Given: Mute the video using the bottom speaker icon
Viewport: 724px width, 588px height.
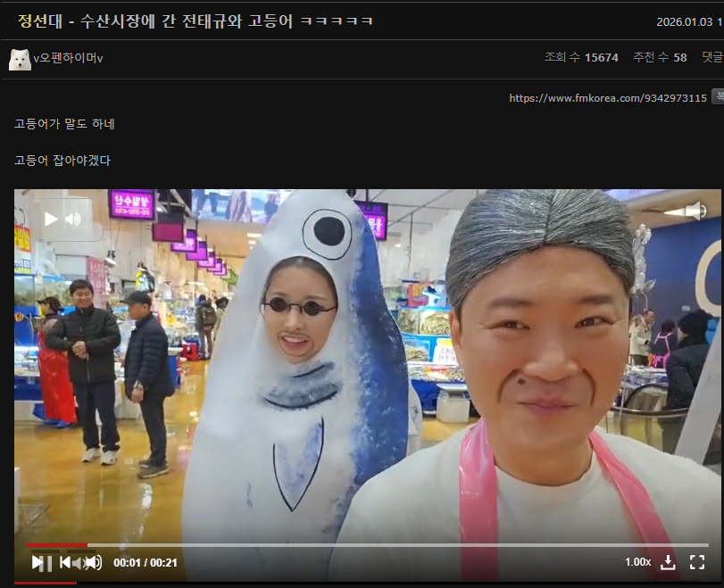Looking at the screenshot, I should point(93,562).
